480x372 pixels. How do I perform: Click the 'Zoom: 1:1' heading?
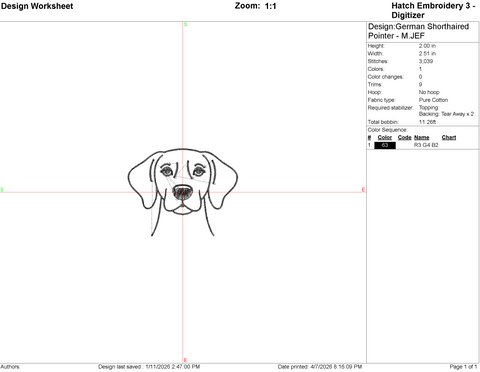[x=255, y=6]
